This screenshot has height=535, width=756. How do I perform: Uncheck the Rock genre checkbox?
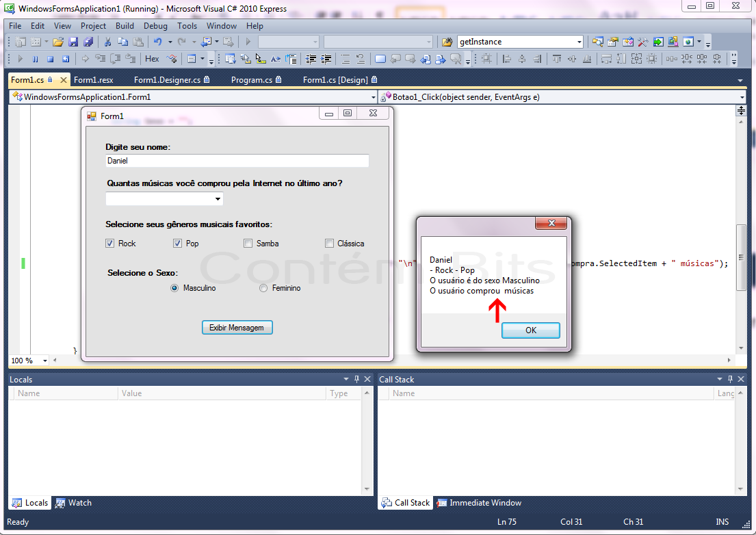point(110,244)
